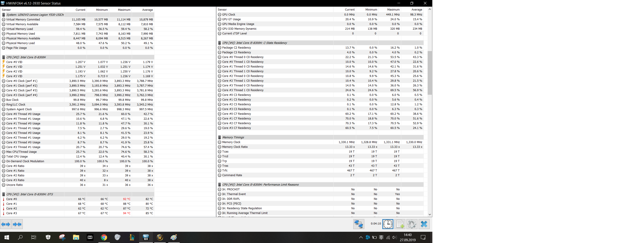Click the circle icon beside Command Rate
The width and height of the screenshot is (644, 243).
tap(220, 175)
